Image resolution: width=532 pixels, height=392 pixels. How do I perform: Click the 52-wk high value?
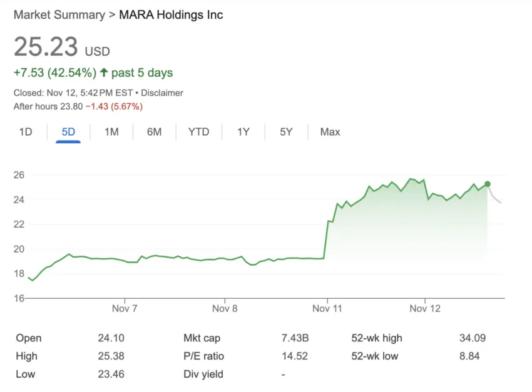tap(472, 338)
